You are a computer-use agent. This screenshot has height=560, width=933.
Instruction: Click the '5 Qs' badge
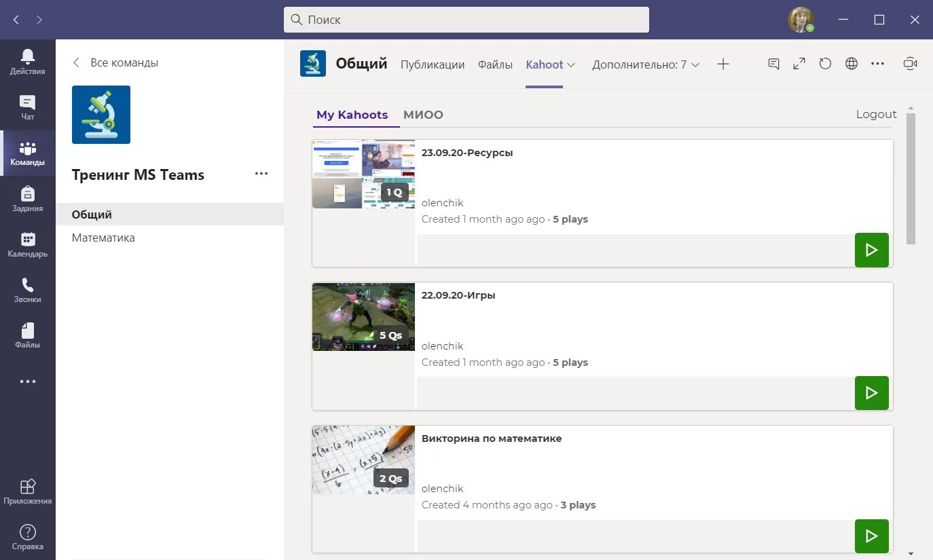(x=391, y=335)
